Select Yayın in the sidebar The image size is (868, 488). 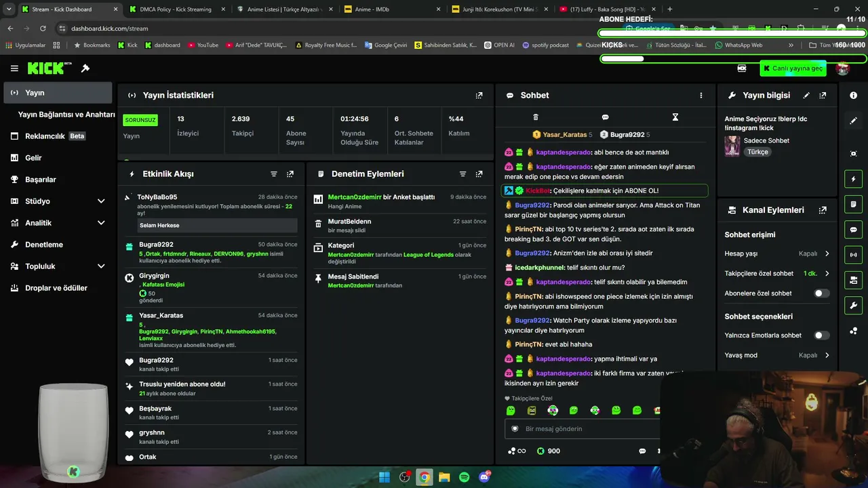click(58, 93)
